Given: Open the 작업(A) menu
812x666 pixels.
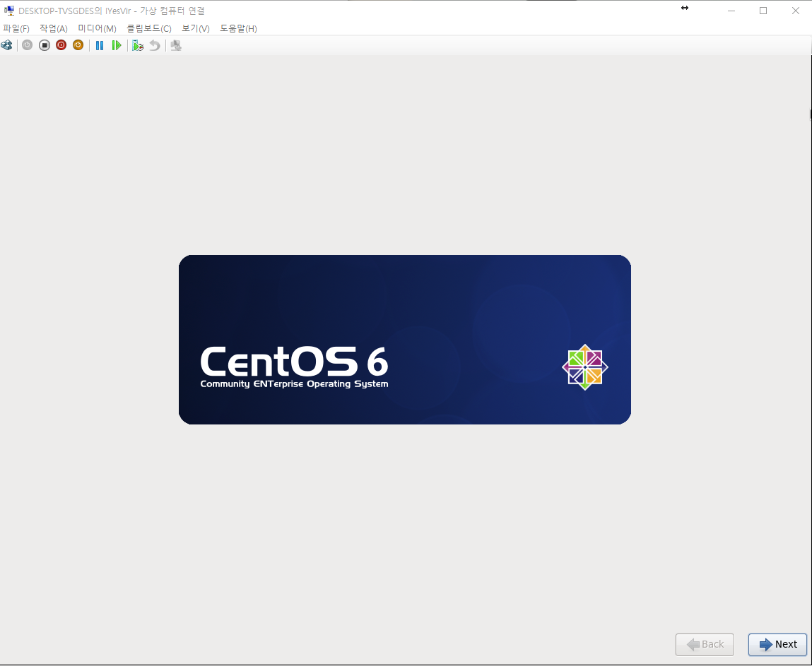Looking at the screenshot, I should 54,28.
